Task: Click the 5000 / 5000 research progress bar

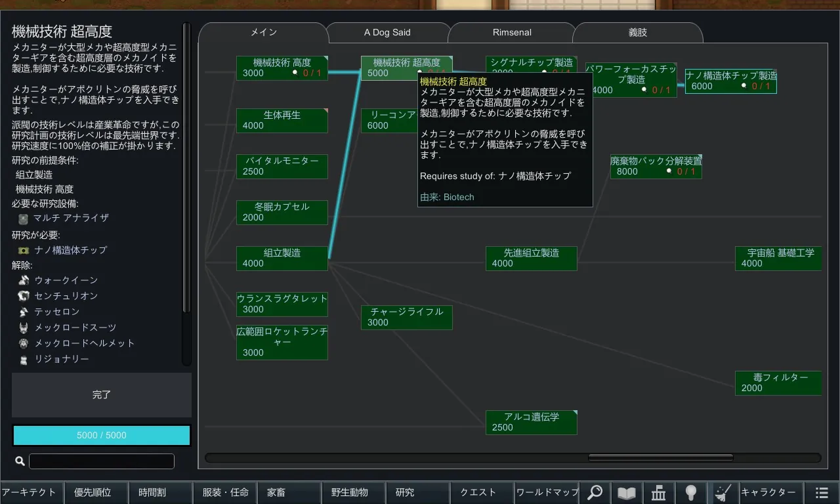Action: coord(102,436)
